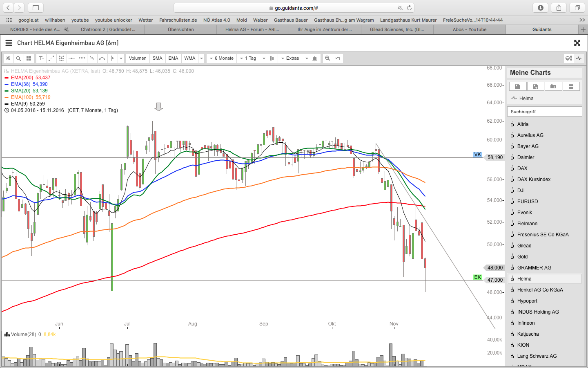Open the Extras dropdown
Viewport: 588px width, 368px height.
tap(290, 58)
